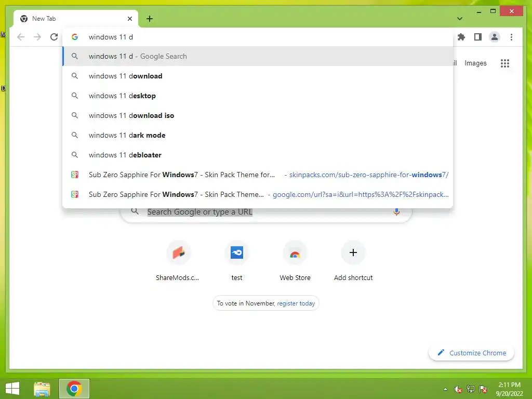This screenshot has height=399, width=532.
Task: Click the taskbar clock 2:11 PM
Action: point(509,389)
